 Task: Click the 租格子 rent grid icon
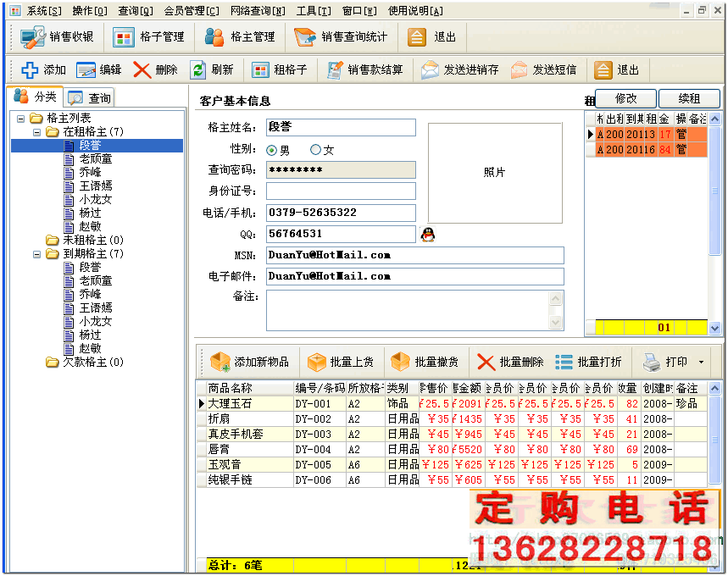point(260,70)
